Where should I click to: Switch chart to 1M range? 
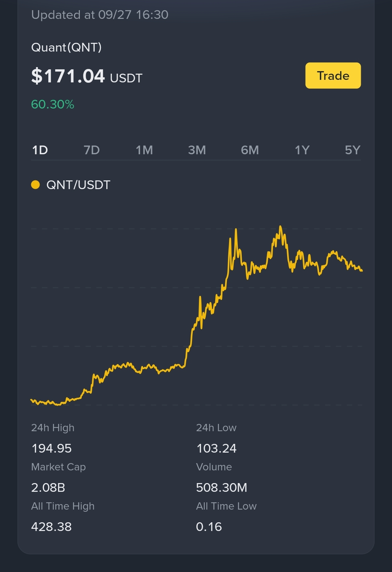point(144,150)
